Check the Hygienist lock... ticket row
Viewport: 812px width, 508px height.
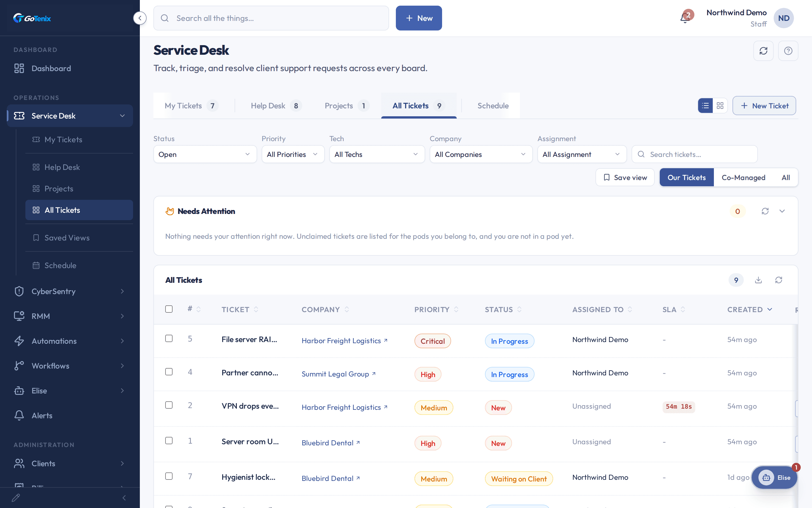[169, 476]
